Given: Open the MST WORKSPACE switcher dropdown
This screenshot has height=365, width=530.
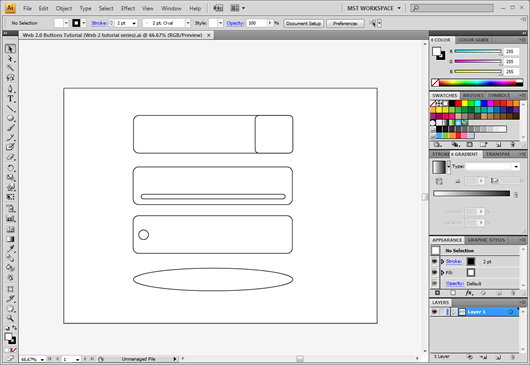Looking at the screenshot, I should coord(399,8).
